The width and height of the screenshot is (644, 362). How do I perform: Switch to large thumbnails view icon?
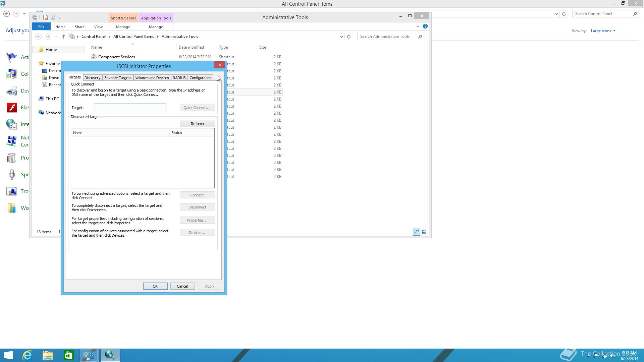tap(424, 232)
